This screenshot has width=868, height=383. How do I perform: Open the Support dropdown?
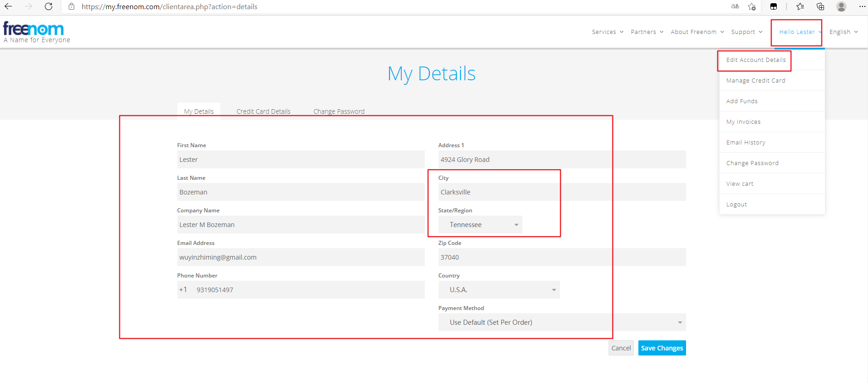747,32
